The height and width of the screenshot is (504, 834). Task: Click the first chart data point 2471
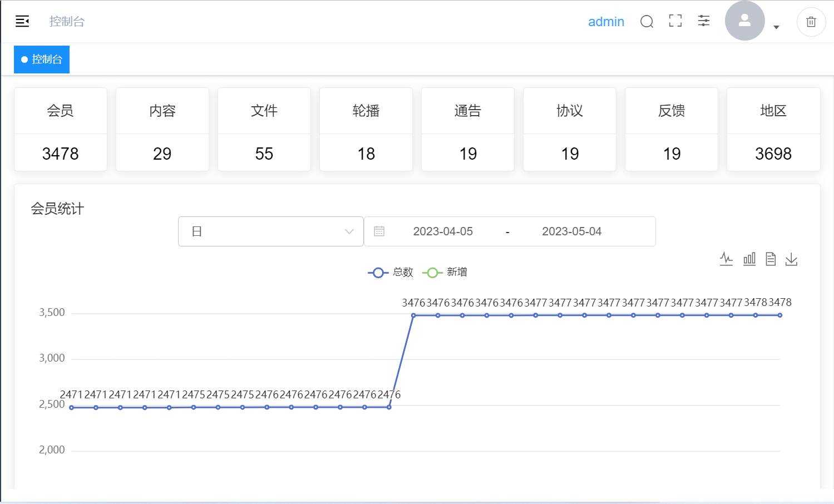[x=71, y=408]
